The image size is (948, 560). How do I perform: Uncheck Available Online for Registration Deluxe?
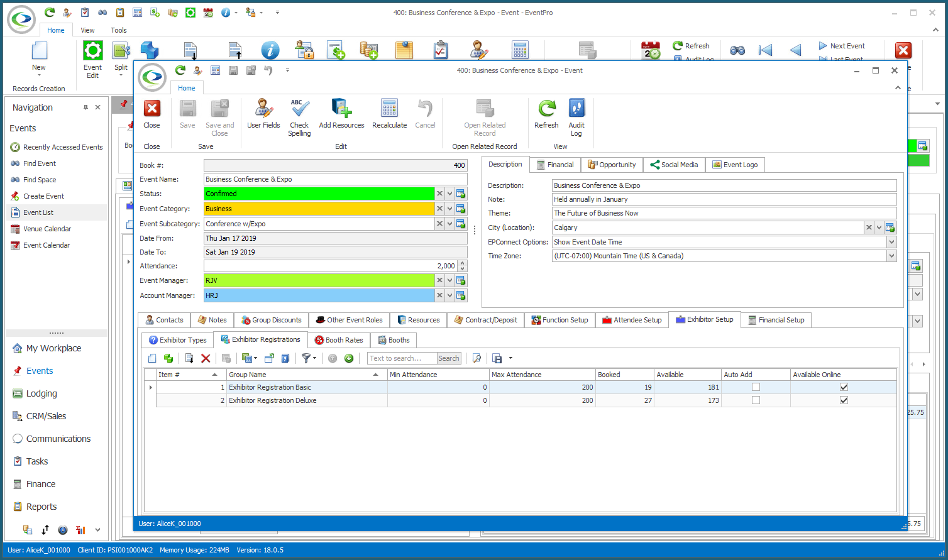[x=844, y=400]
